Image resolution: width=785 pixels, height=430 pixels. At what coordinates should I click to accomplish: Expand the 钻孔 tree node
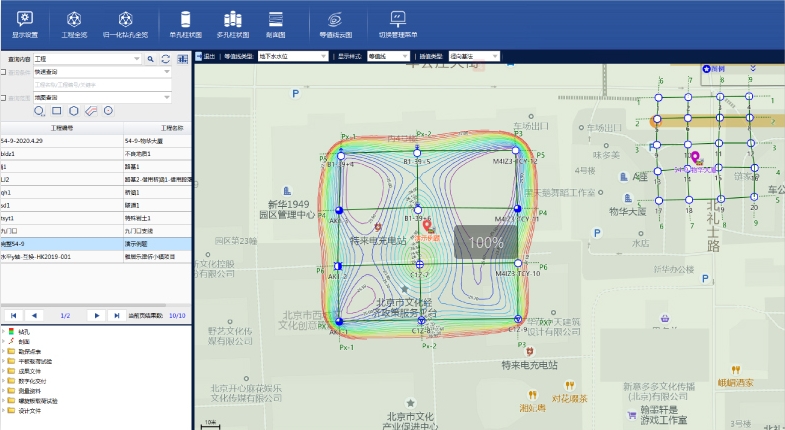pos(3,331)
